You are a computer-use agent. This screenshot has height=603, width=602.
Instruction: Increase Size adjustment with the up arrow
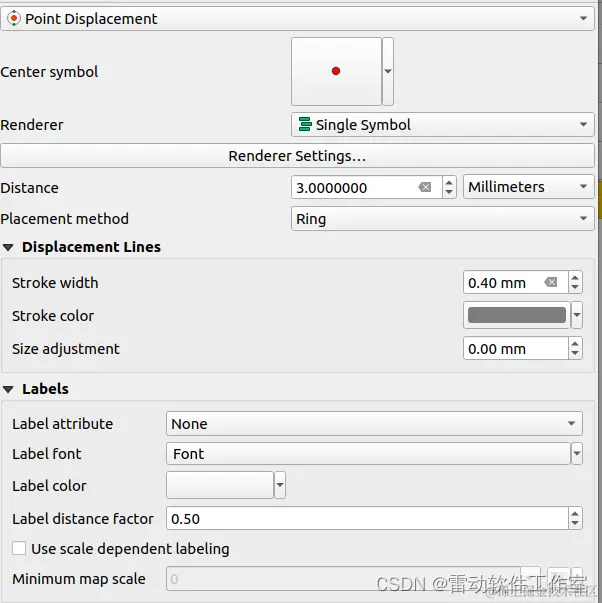[x=575, y=343]
